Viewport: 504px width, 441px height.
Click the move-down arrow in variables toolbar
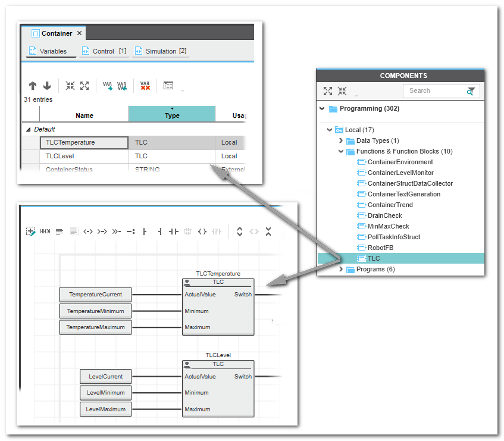[47, 86]
